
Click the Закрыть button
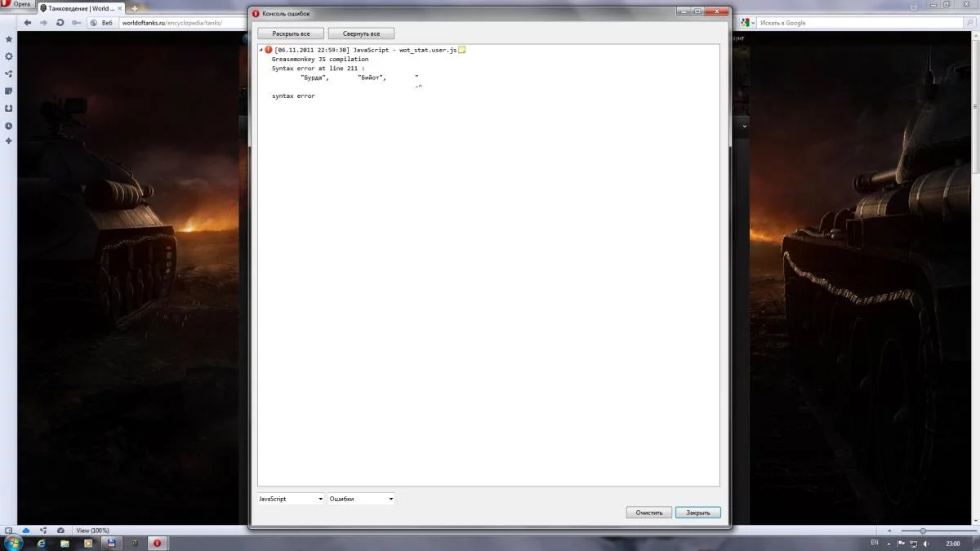698,513
